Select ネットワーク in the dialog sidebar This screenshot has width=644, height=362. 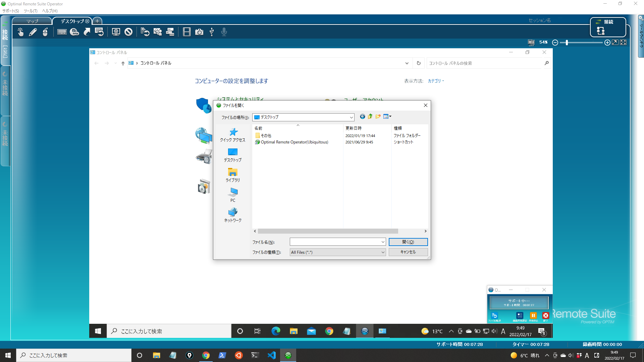233,215
